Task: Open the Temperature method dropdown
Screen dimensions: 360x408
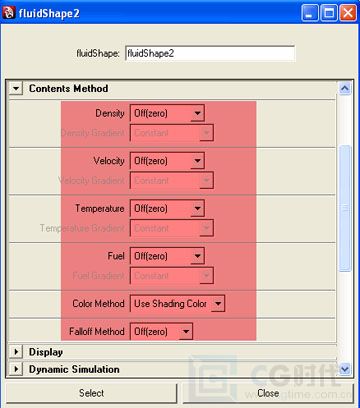Action: 167,209
